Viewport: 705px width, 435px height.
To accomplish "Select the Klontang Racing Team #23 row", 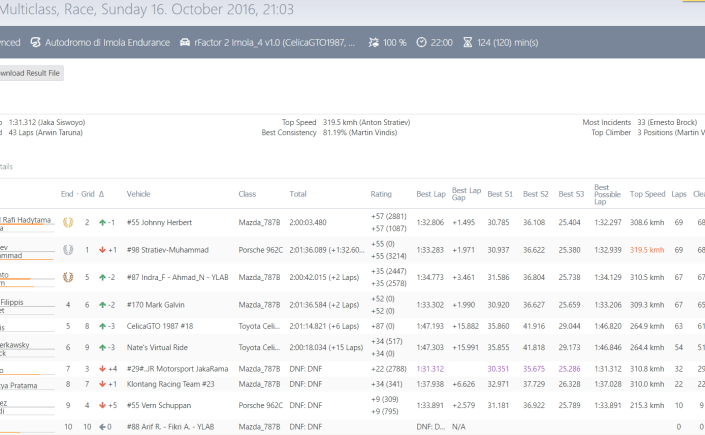I will point(171,383).
